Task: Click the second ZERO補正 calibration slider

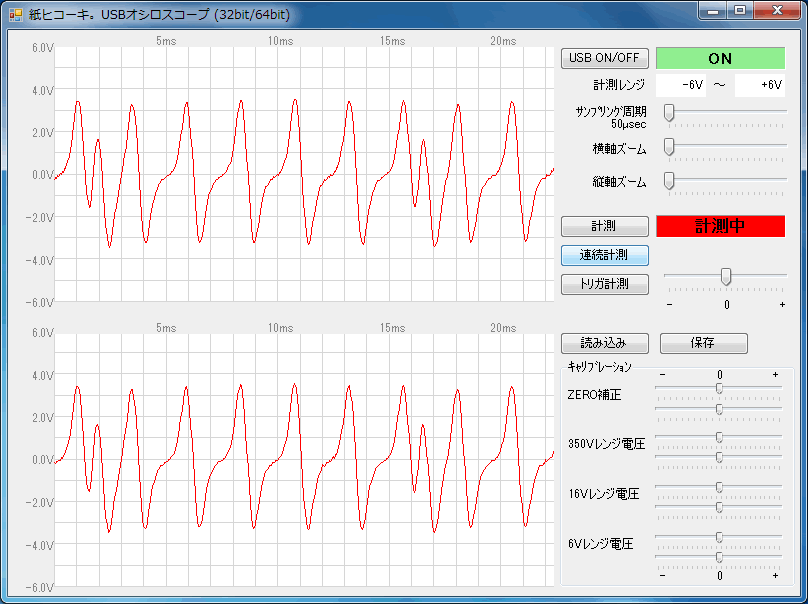Action: (719, 410)
